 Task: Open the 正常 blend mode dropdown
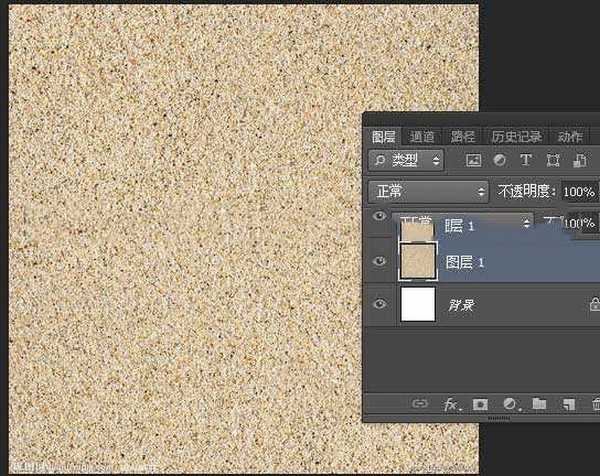[x=427, y=190]
